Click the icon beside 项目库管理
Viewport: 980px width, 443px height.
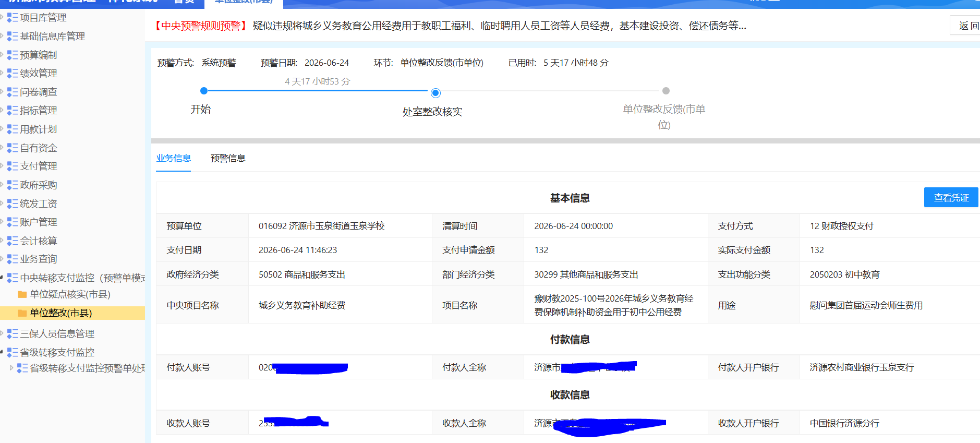tap(13, 18)
